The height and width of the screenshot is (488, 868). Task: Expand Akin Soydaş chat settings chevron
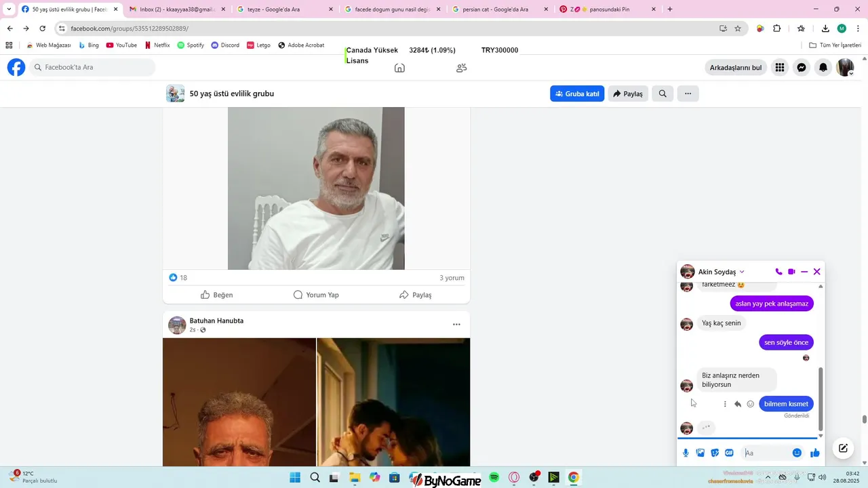[742, 272]
